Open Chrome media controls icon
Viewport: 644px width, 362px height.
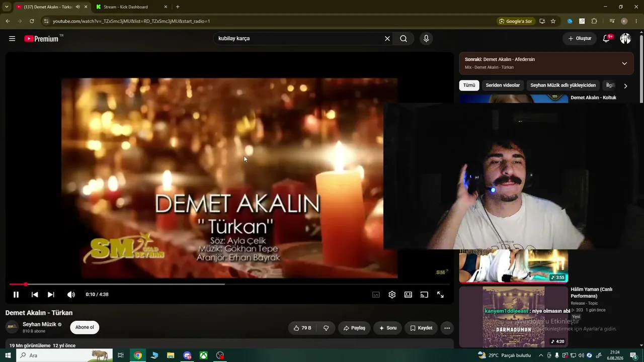(x=612, y=21)
